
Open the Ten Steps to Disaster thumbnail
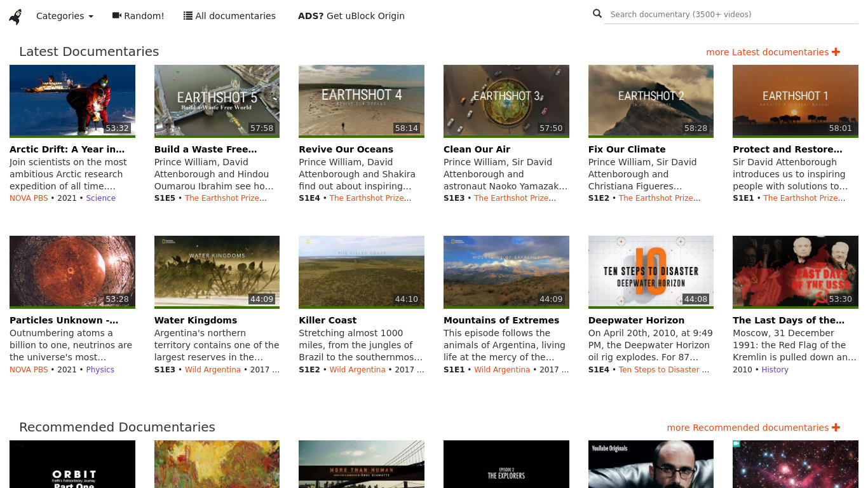click(x=651, y=271)
